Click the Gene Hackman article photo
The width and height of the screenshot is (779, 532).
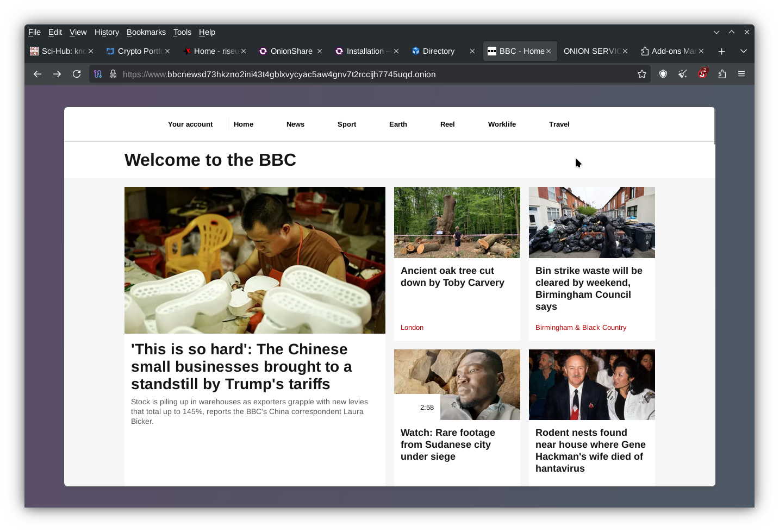(x=592, y=385)
